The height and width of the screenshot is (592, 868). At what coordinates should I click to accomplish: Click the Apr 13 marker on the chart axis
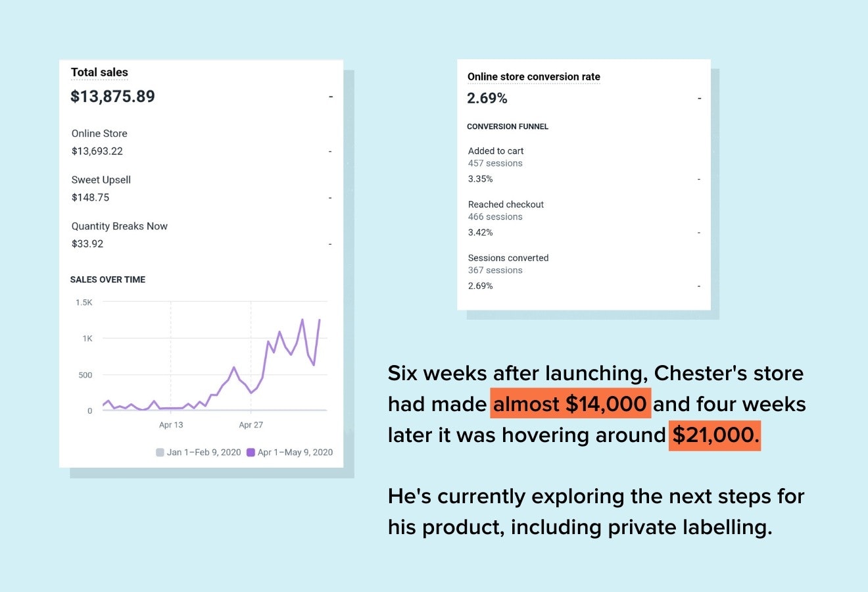[171, 425]
